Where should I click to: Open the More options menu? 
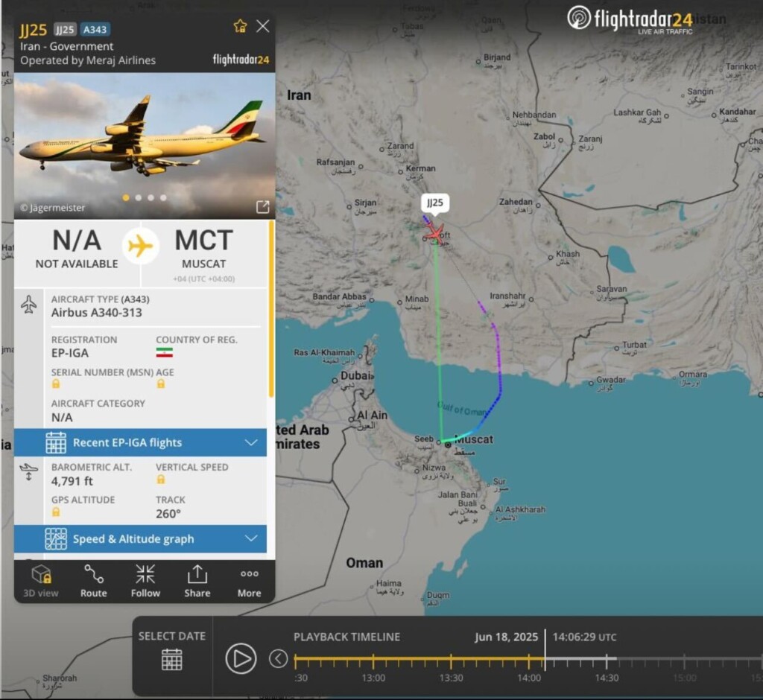[x=249, y=581]
